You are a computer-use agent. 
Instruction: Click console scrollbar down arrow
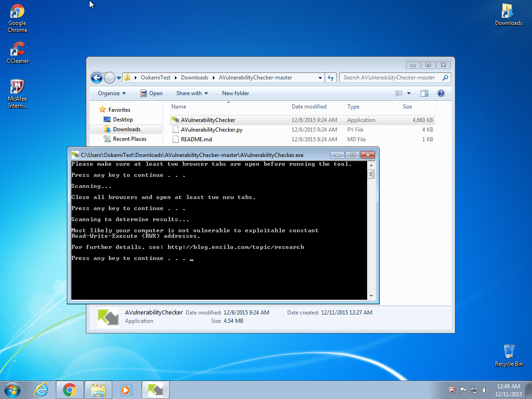click(371, 296)
